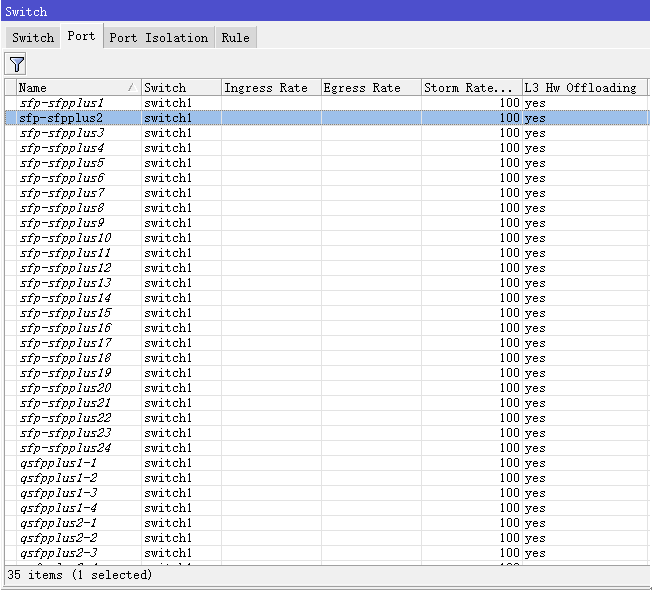Click the Switch column header
This screenshot has height=590, width=652.
coord(180,88)
